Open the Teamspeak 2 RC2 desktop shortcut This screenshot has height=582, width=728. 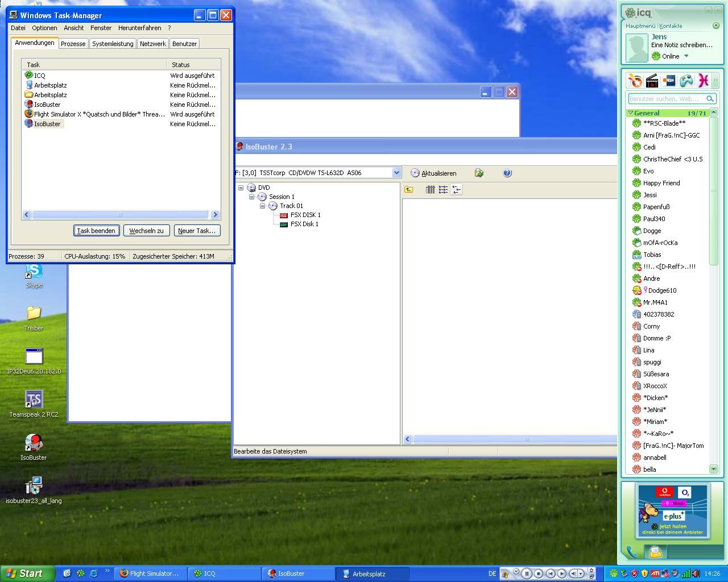point(34,405)
